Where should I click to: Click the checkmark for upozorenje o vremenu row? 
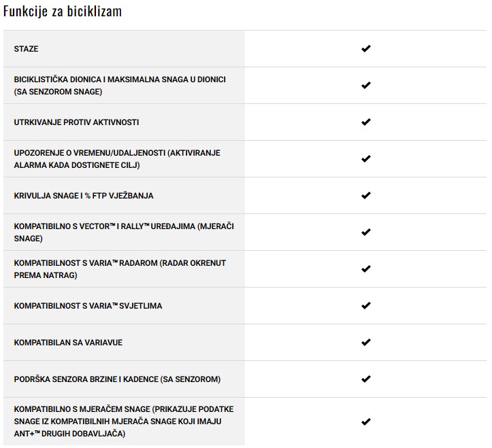pos(366,159)
